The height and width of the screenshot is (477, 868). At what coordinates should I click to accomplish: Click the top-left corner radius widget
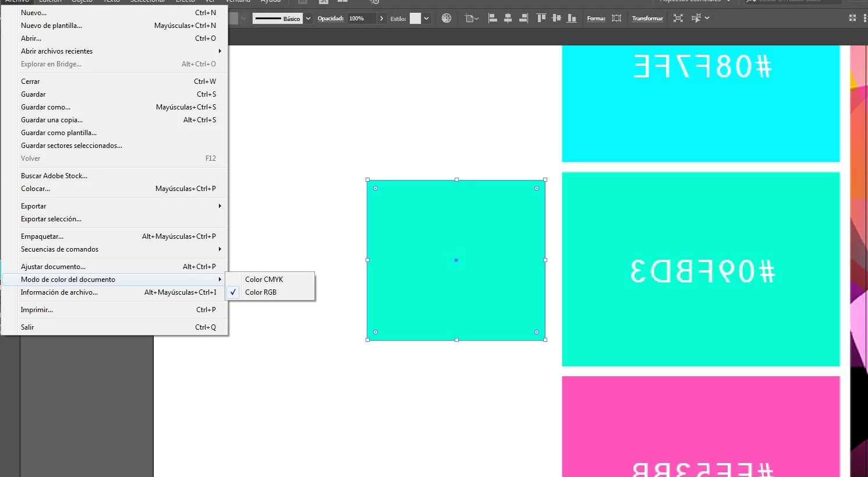point(375,188)
